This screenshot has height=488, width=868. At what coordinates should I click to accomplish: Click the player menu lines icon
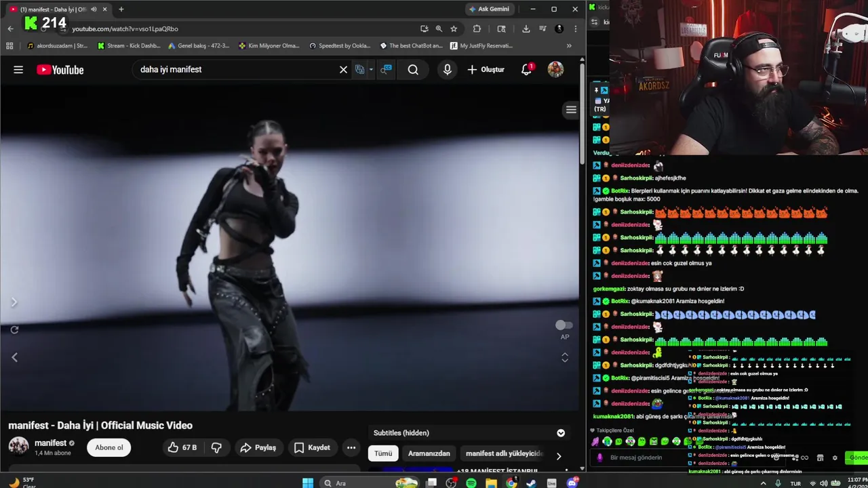coord(571,110)
